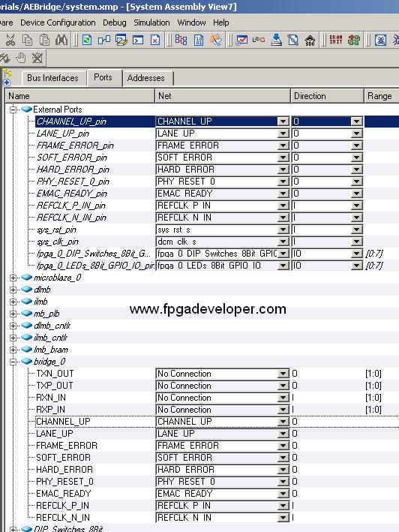Open Direction dropdown for LANE_UP_pin
This screenshot has height=532, width=399.
click(356, 134)
